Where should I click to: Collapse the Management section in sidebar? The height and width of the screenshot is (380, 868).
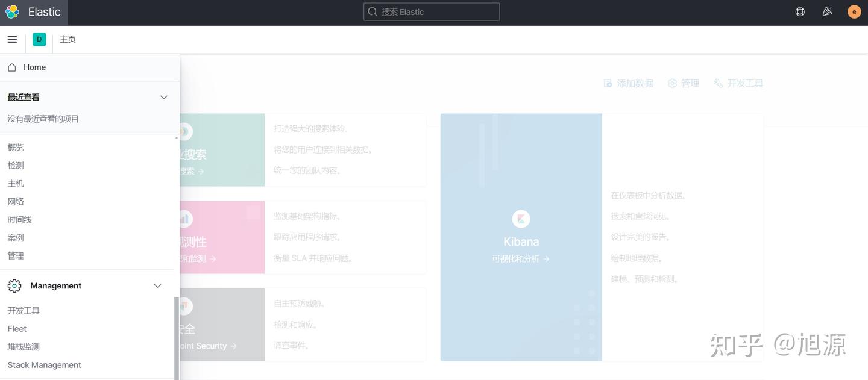coord(156,285)
